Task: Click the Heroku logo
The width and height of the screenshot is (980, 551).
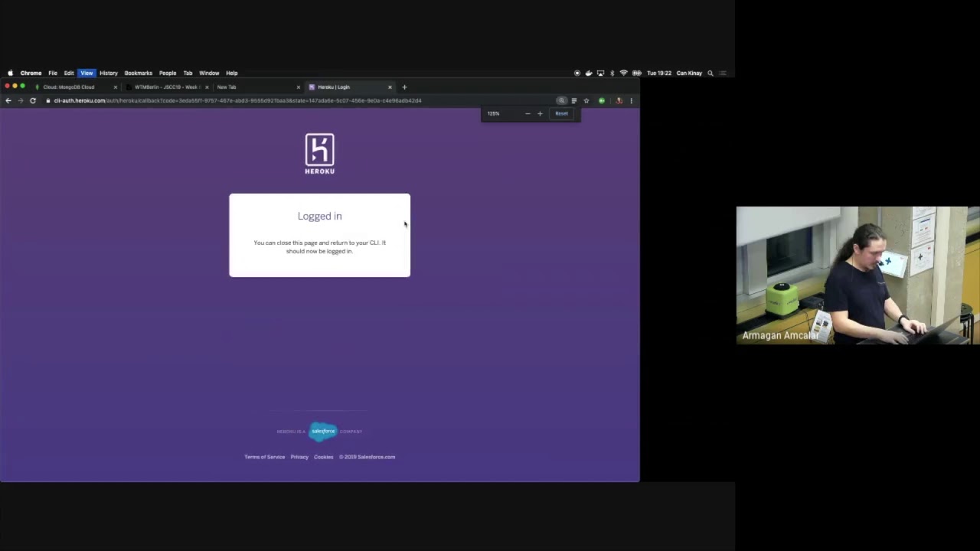Action: point(319,154)
